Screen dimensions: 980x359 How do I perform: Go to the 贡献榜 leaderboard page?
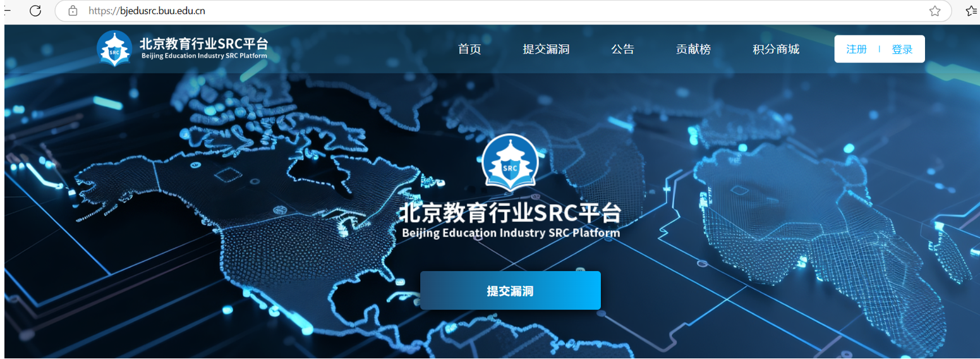point(693,49)
